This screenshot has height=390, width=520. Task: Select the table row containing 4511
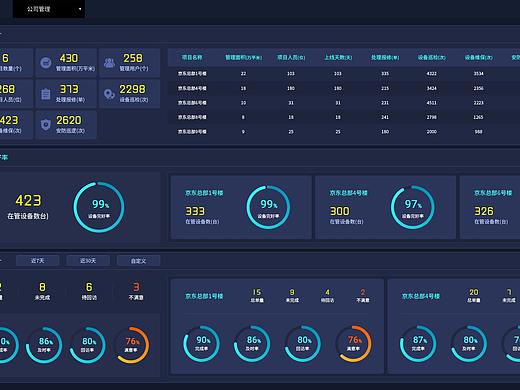344,103
